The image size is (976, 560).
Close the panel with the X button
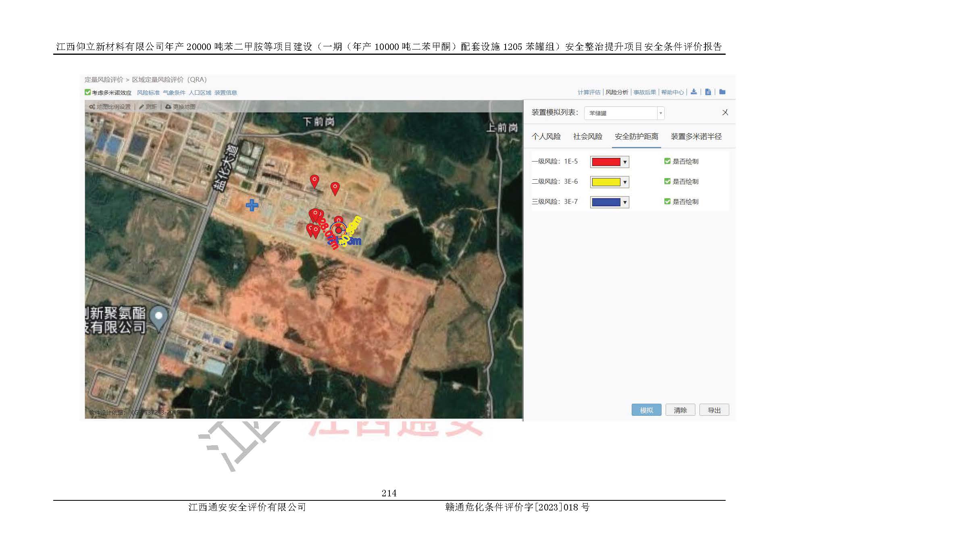(x=725, y=112)
